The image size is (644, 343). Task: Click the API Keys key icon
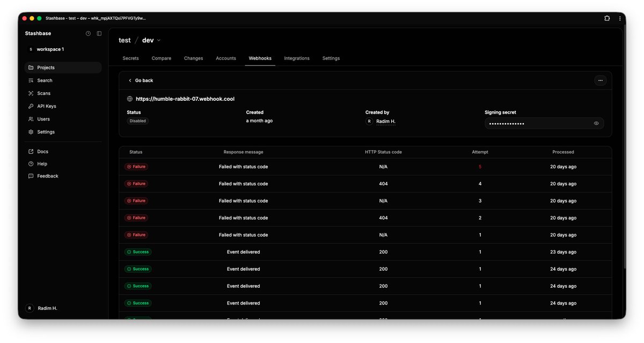click(x=31, y=106)
